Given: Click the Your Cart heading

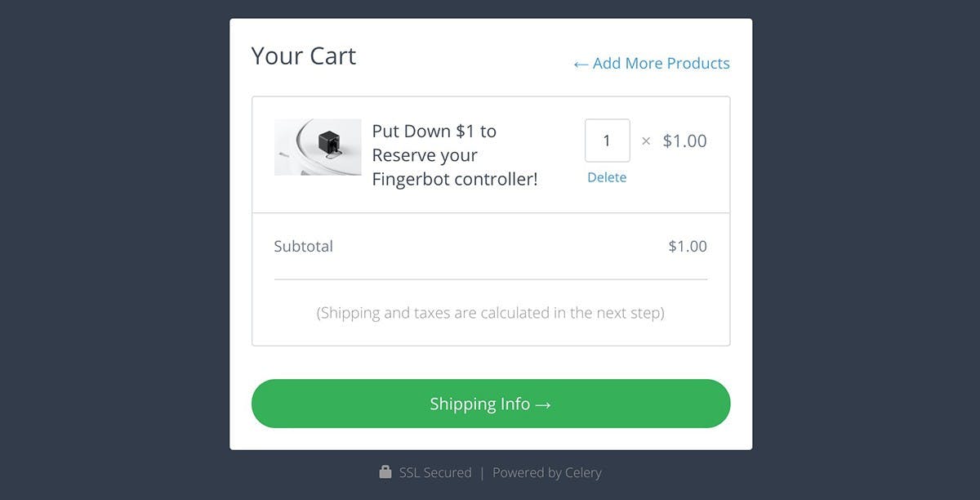Looking at the screenshot, I should [x=304, y=56].
